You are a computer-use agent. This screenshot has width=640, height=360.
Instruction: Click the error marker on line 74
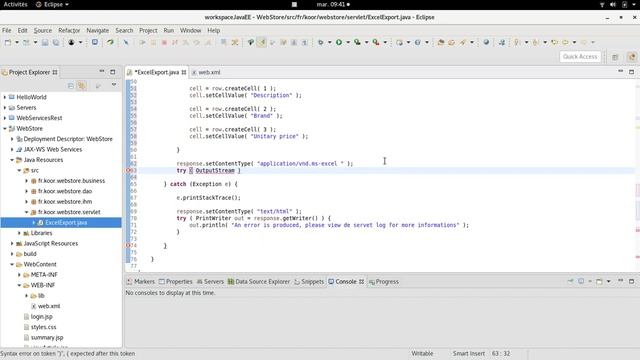click(128, 245)
